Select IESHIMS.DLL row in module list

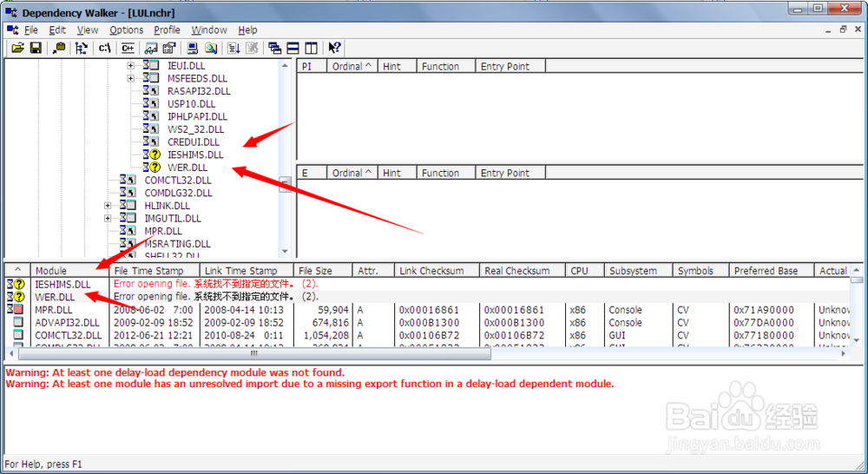coord(427,284)
